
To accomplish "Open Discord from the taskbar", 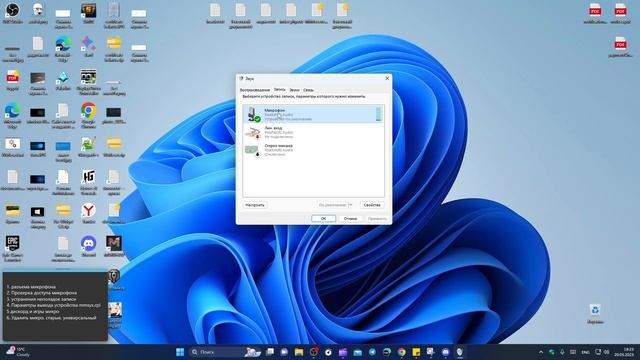I will 446,352.
